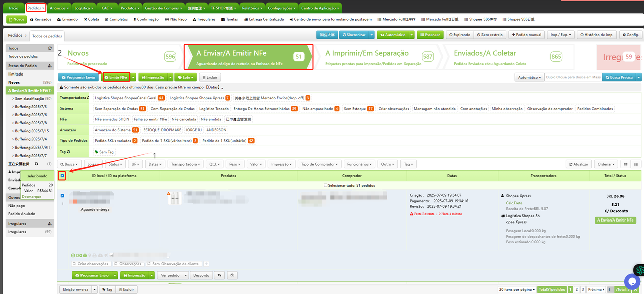644x294 pixels.
Task: Click the undo arrow icon in order row
Action: click(x=219, y=275)
